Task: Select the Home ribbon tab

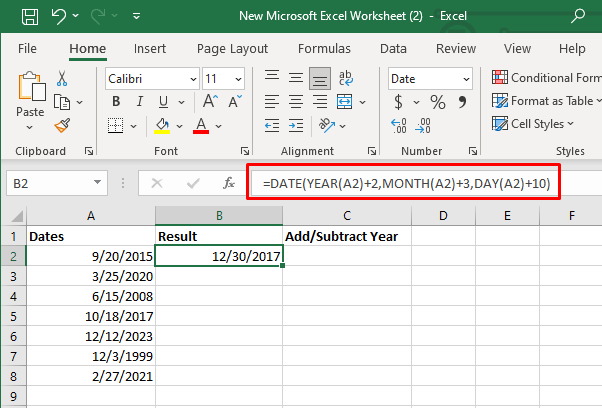Action: click(x=88, y=49)
